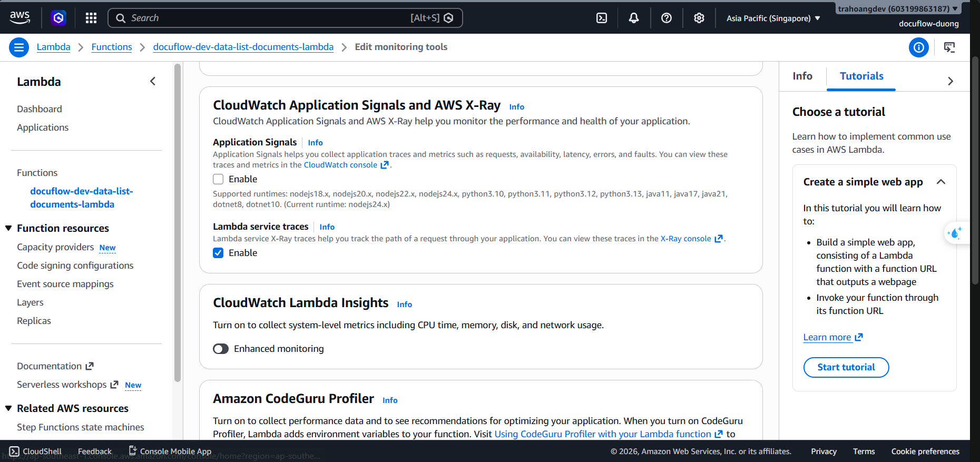Open the AWS services grid menu
Viewport: 980px width, 462px height.
[91, 18]
